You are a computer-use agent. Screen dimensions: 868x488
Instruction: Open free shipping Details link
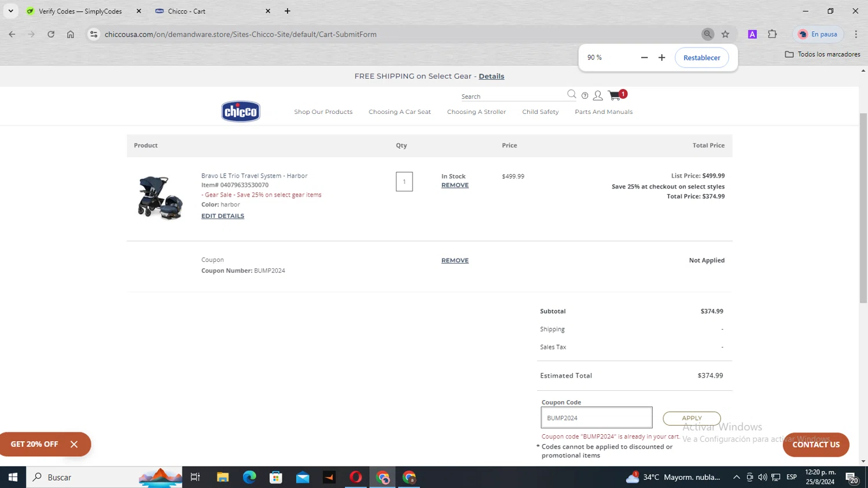pos(491,76)
